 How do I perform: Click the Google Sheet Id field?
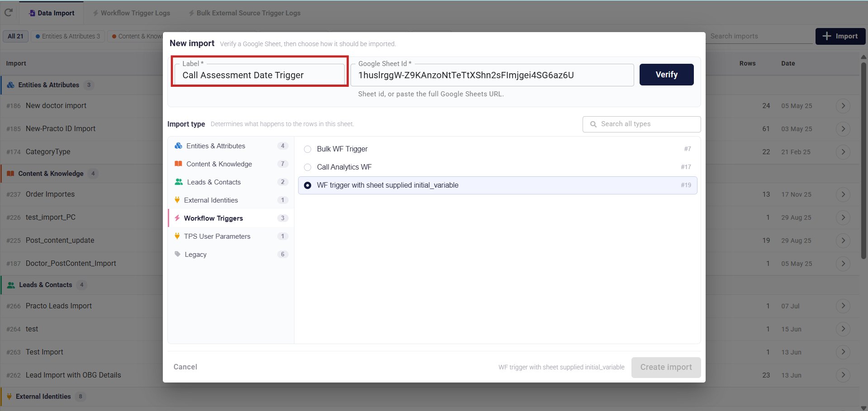(x=492, y=75)
